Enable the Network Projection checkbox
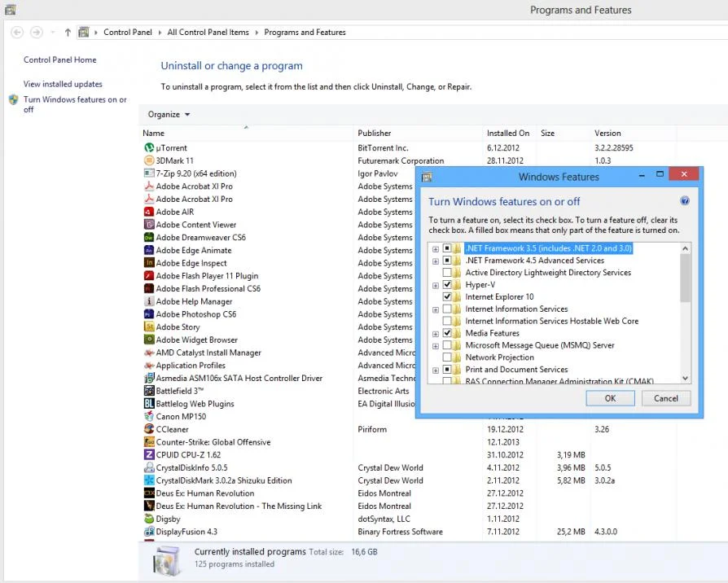 click(x=447, y=357)
